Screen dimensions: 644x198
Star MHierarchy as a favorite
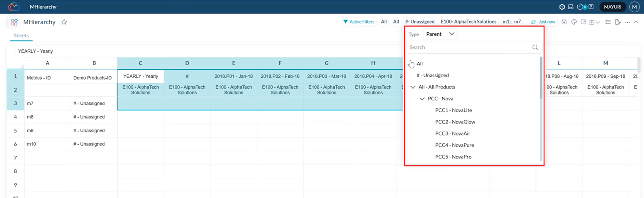[64, 22]
